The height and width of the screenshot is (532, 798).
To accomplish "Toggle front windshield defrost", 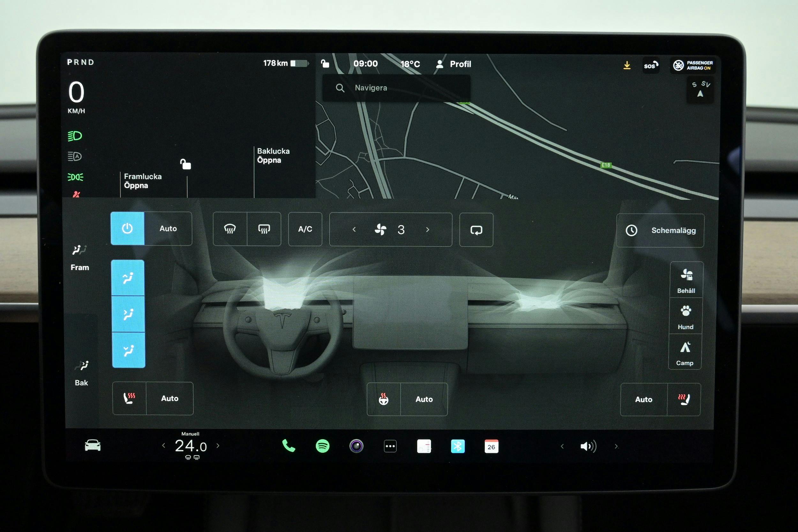I will tap(230, 229).
